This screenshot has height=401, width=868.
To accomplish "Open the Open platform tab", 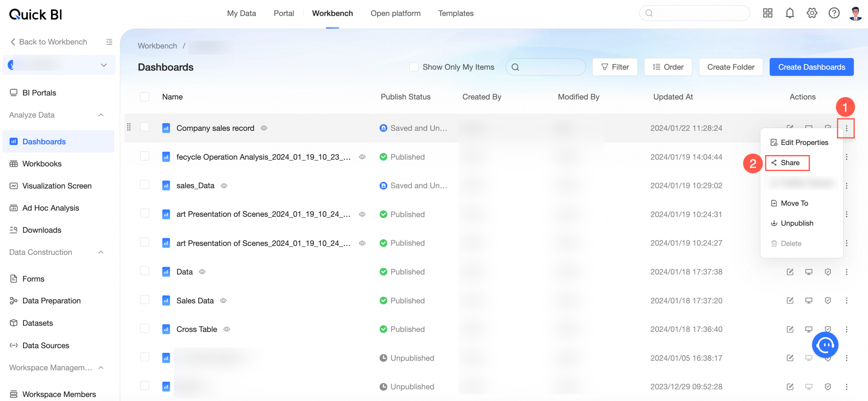I will (x=396, y=13).
